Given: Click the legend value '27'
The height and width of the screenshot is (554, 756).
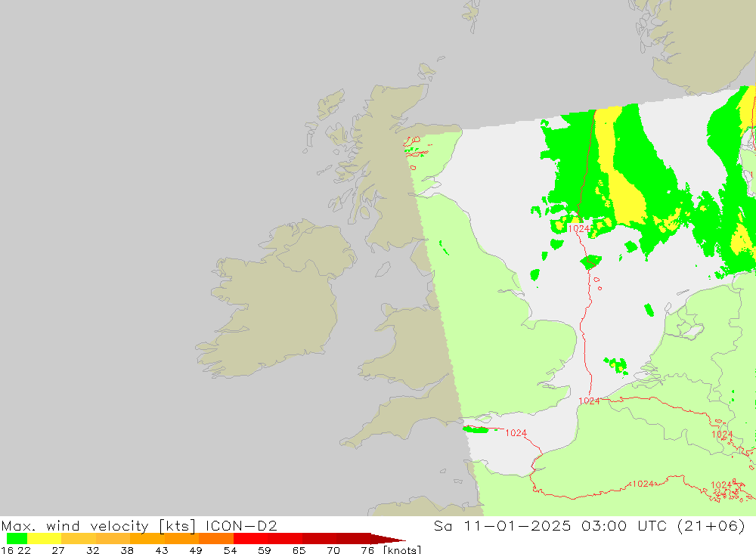Looking at the screenshot, I should pyautogui.click(x=58, y=549).
